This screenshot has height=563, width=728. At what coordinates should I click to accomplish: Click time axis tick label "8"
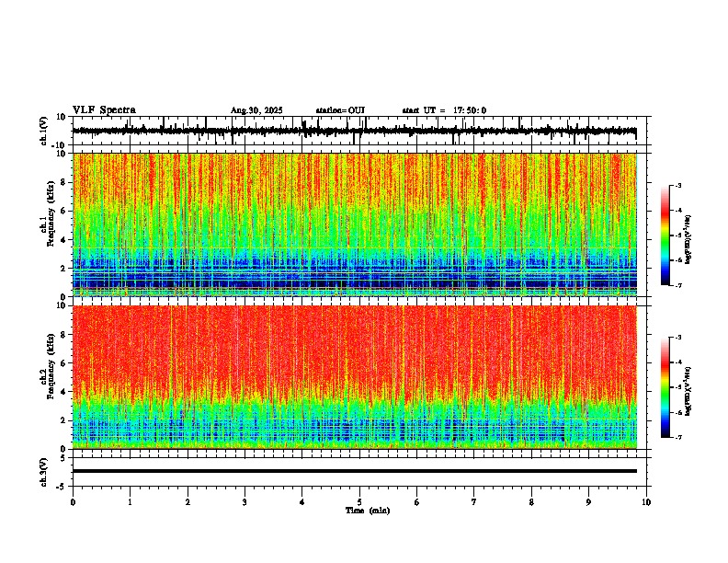531,502
